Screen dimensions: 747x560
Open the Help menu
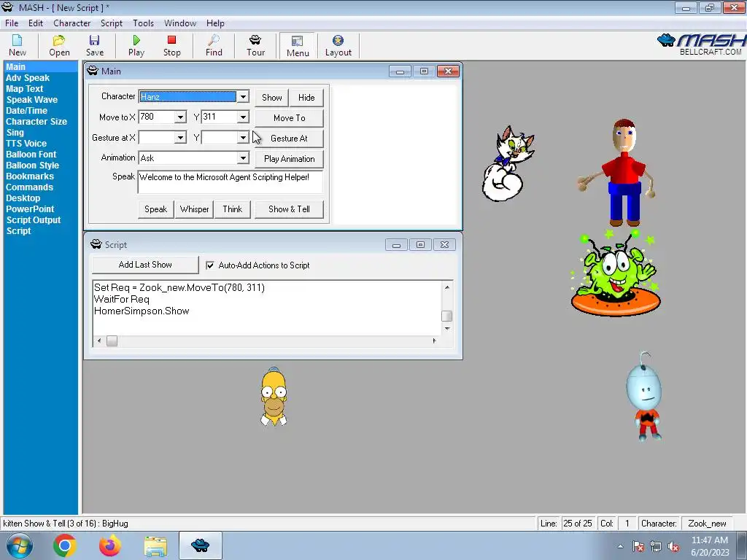tap(215, 23)
